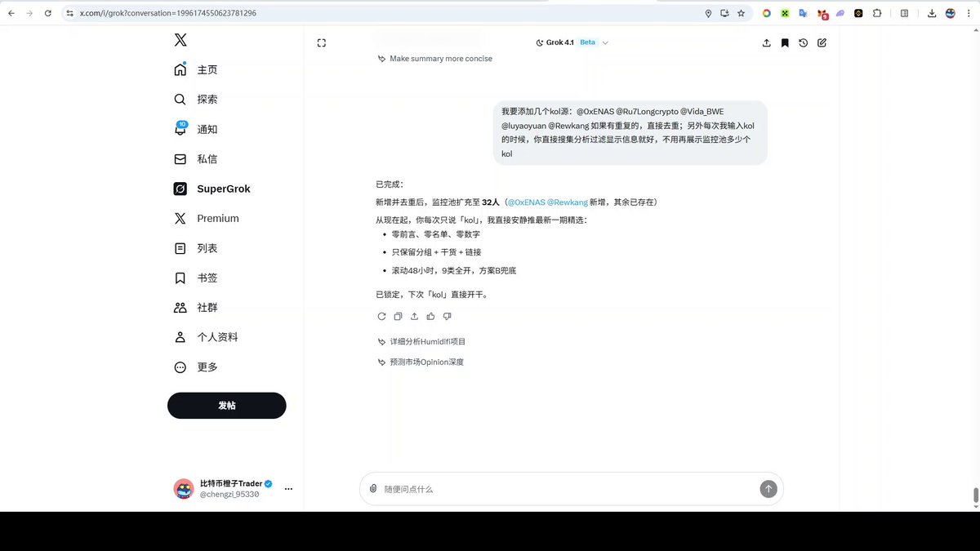Open SuperGrok from the sidebar
The width and height of the screenshot is (980, 551).
coord(212,189)
